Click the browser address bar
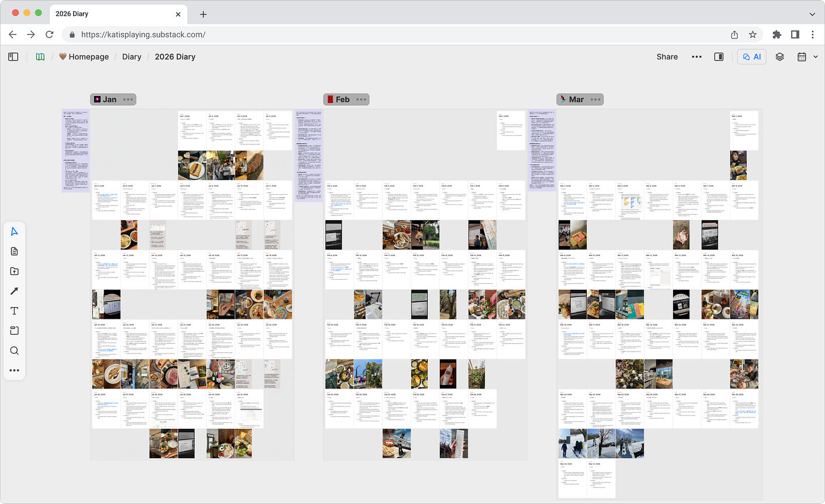 (397, 35)
